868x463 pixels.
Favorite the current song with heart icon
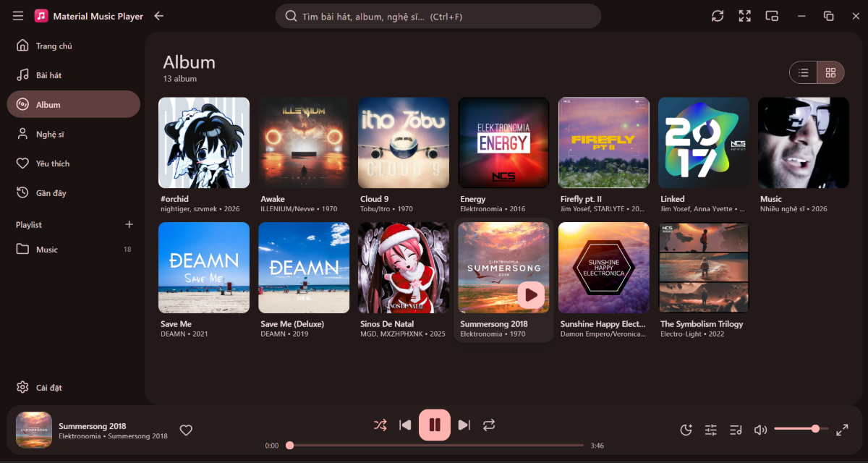[x=186, y=430]
